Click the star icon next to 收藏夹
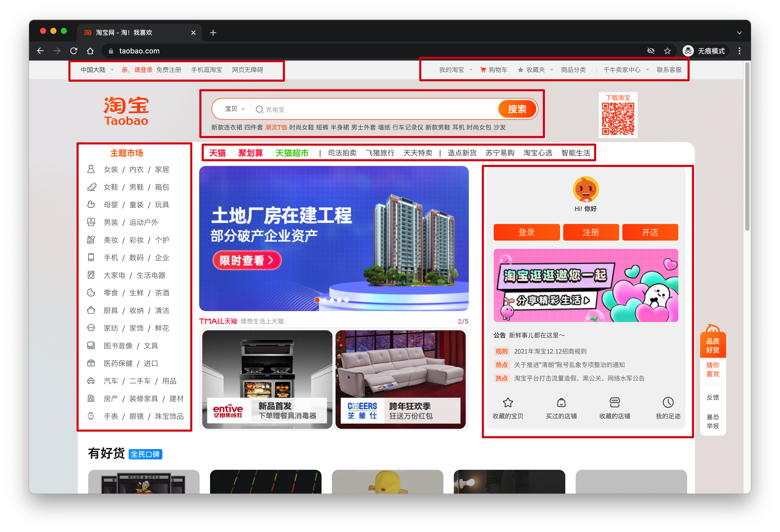This screenshot has width=780, height=532. tap(520, 70)
